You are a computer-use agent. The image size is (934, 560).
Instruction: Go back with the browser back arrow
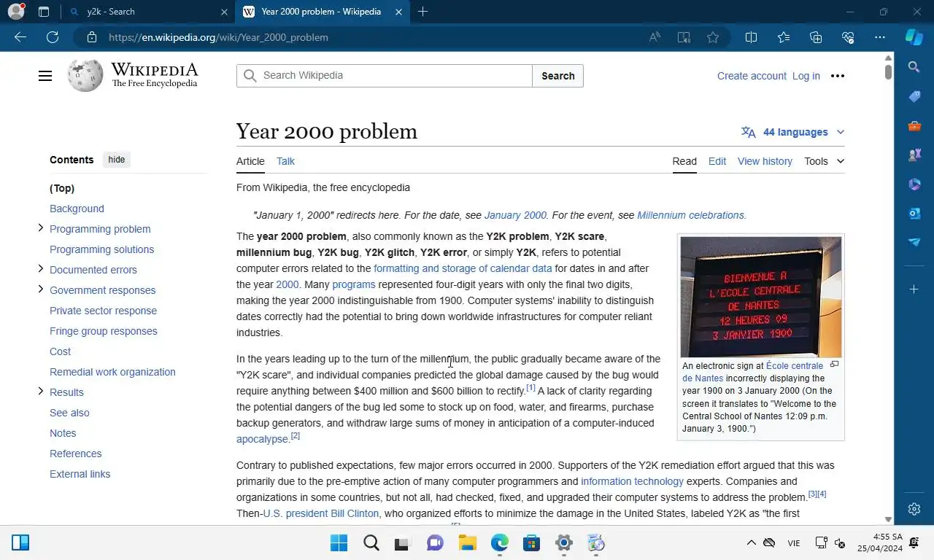point(20,37)
